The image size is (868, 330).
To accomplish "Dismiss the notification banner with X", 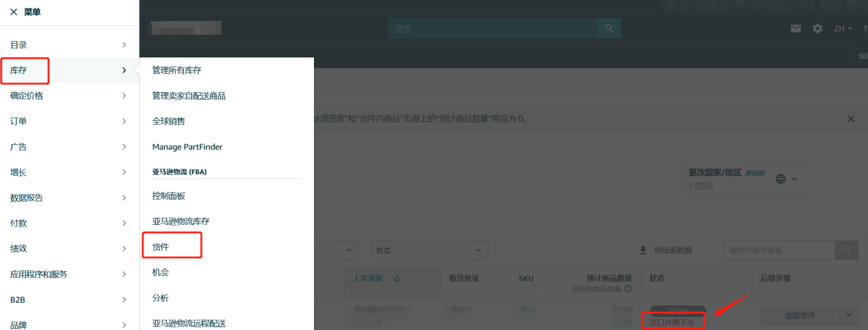I will (851, 119).
